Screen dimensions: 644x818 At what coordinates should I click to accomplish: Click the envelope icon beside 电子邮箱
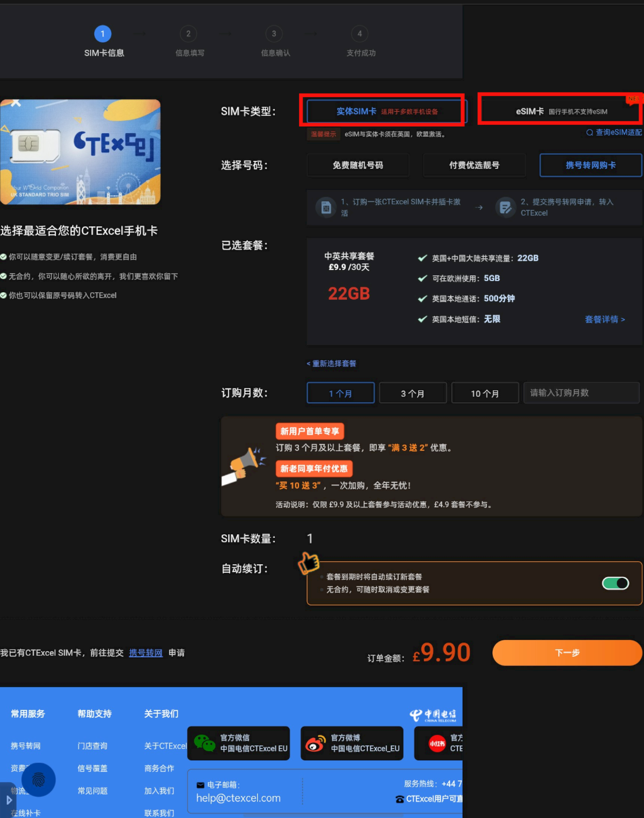199,785
